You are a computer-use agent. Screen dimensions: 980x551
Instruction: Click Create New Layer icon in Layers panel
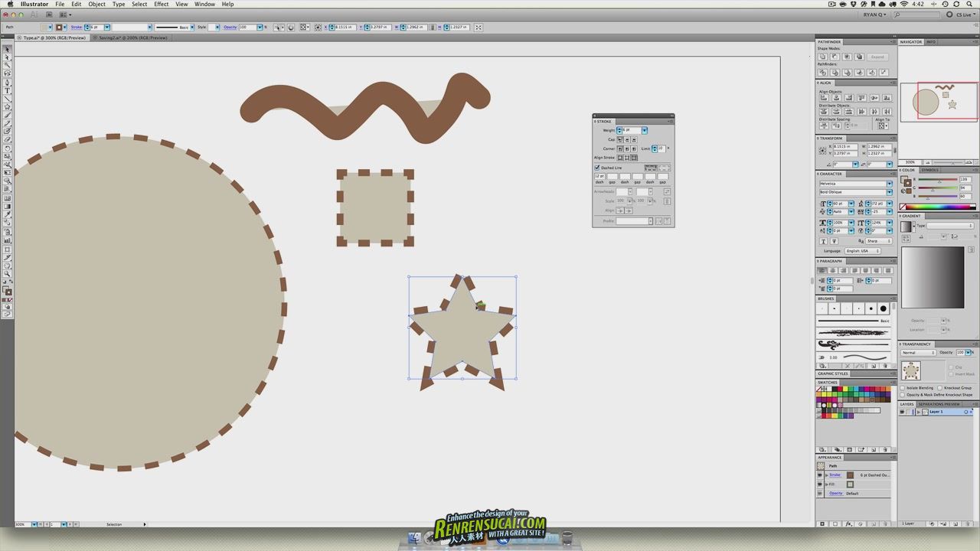(x=955, y=523)
